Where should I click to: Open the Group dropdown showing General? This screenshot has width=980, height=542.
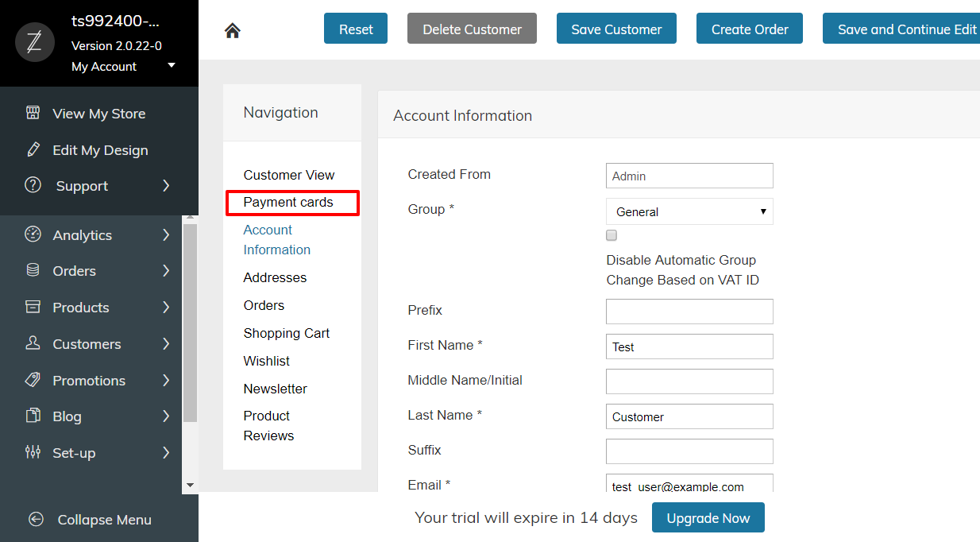tap(689, 211)
